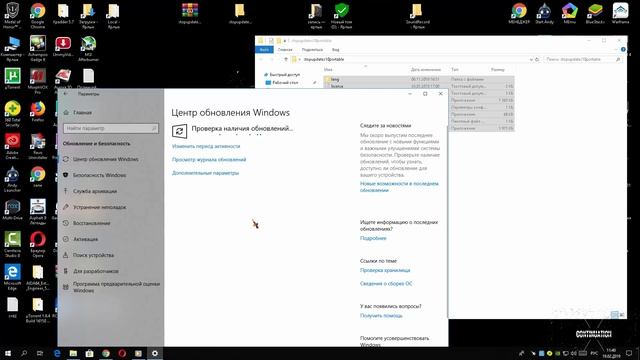Sort by 'Имя' column header in Explorer

coord(328,70)
